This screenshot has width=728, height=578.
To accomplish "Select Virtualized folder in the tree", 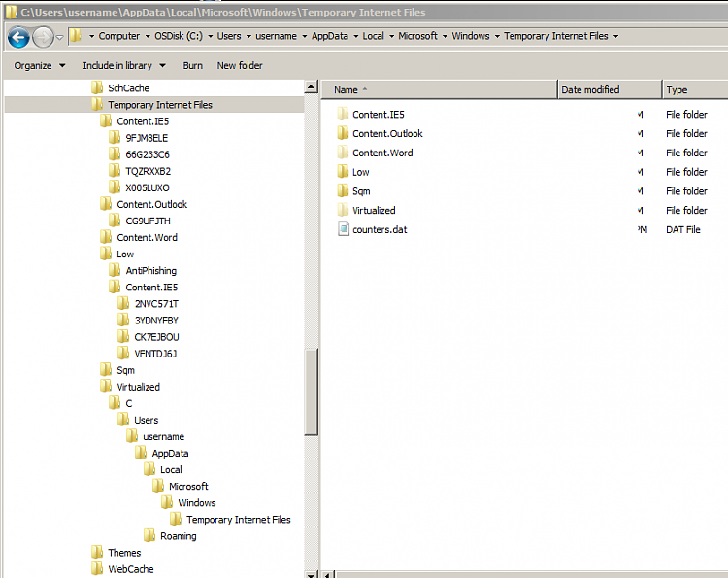I will (x=138, y=387).
